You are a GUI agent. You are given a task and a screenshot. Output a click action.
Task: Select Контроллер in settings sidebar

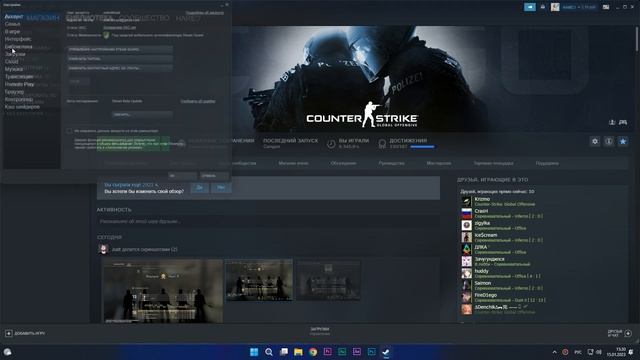[x=19, y=99]
